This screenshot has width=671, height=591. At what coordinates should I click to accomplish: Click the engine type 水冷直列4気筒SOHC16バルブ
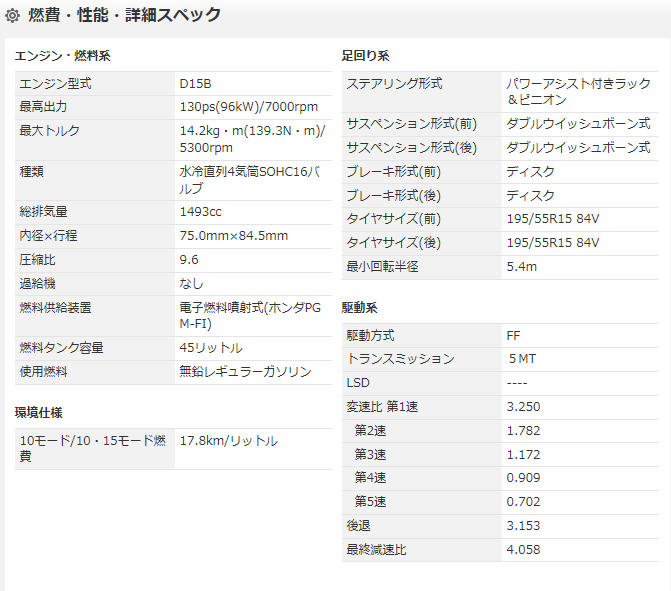pos(249,180)
